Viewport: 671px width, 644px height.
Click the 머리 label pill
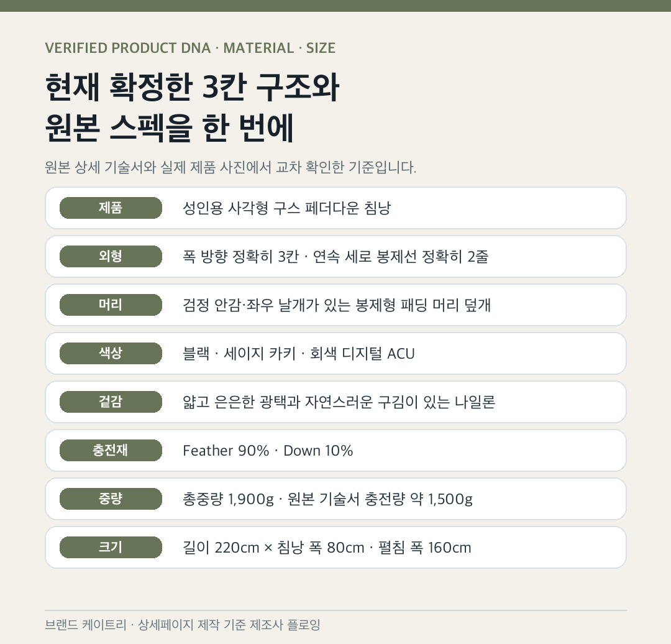111,305
